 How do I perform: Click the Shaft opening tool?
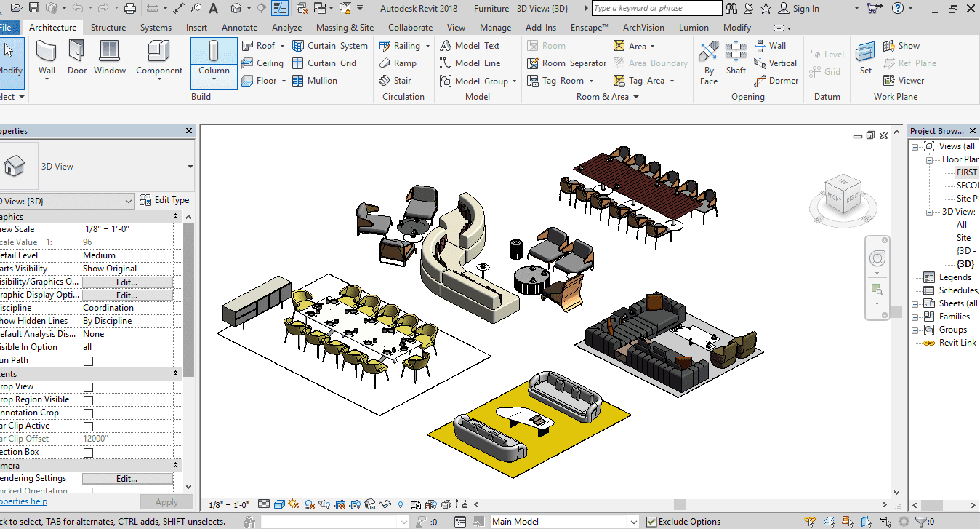[x=736, y=58]
